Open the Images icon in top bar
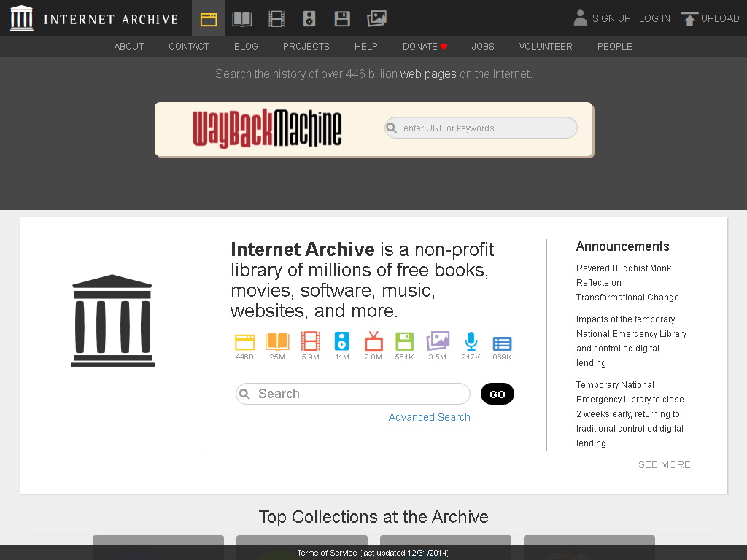This screenshot has width=747, height=560. click(x=376, y=18)
